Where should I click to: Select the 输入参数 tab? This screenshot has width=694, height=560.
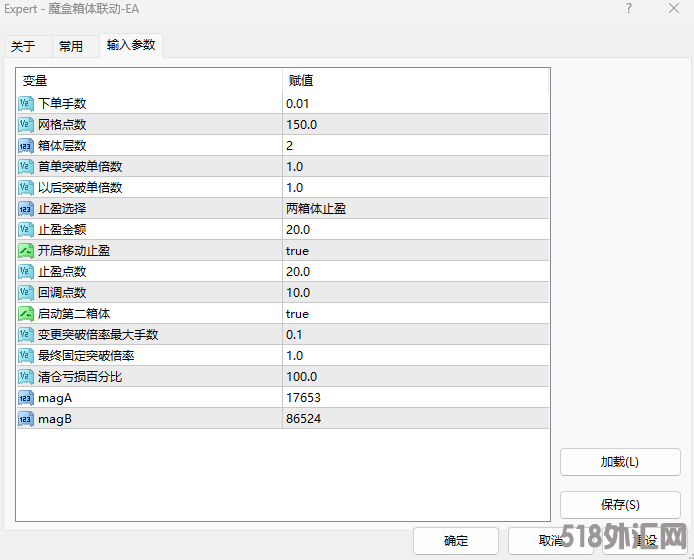(x=131, y=45)
